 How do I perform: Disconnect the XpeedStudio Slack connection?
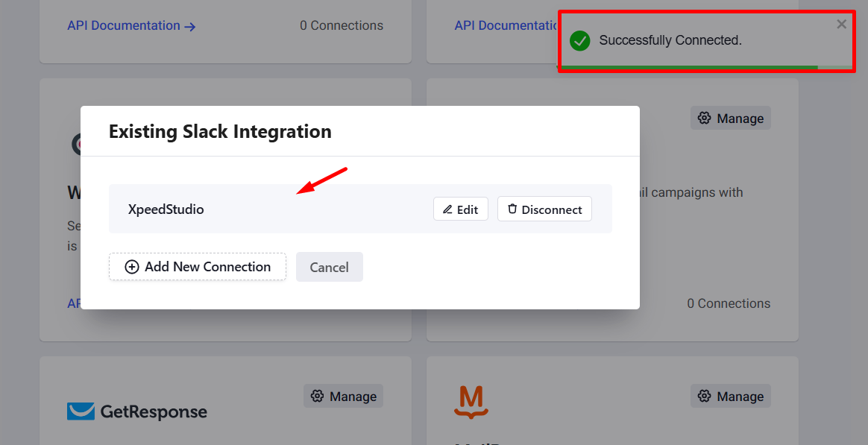[x=544, y=209]
